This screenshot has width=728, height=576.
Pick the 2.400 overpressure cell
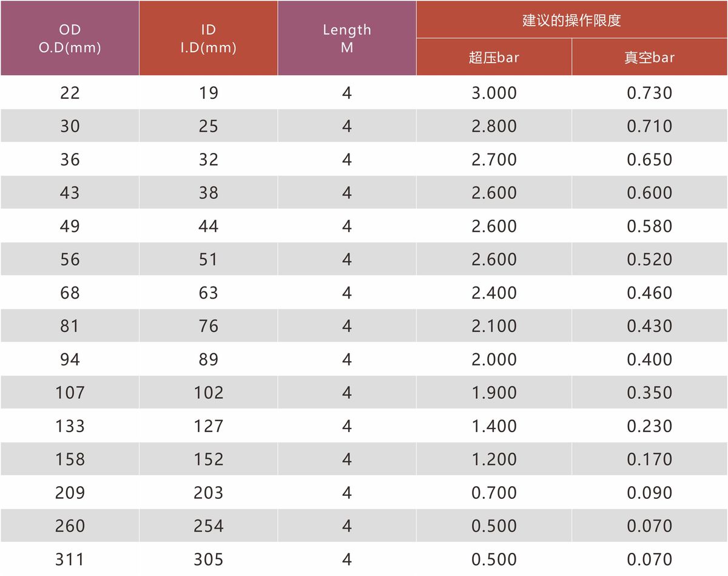494,293
